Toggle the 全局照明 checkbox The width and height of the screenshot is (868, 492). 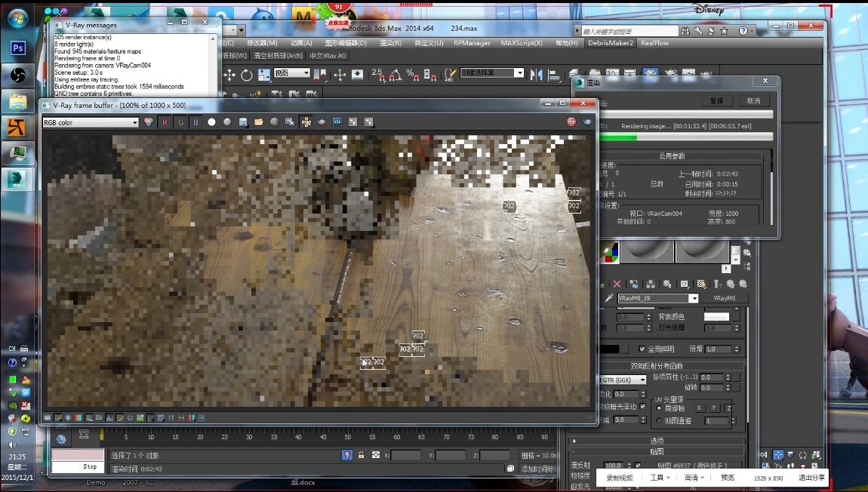(642, 349)
